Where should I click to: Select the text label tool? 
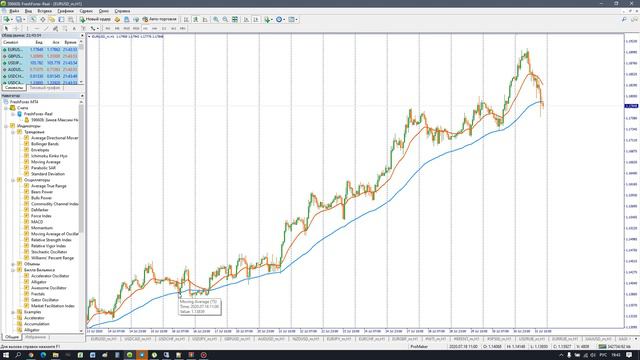83,28
